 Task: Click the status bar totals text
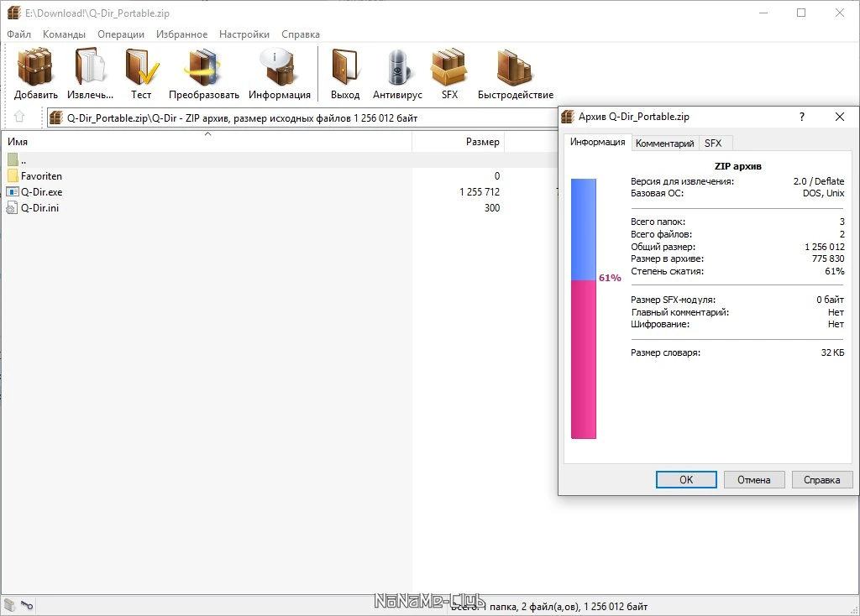[x=549, y=606]
